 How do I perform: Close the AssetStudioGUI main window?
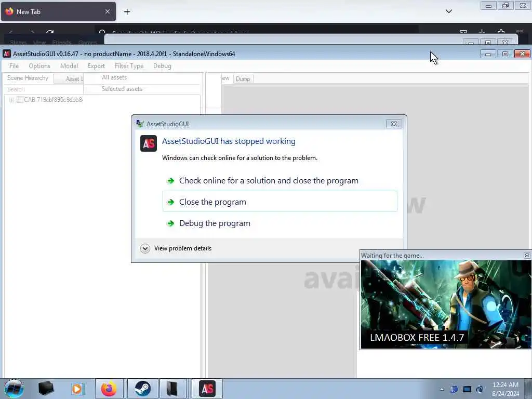522,54
